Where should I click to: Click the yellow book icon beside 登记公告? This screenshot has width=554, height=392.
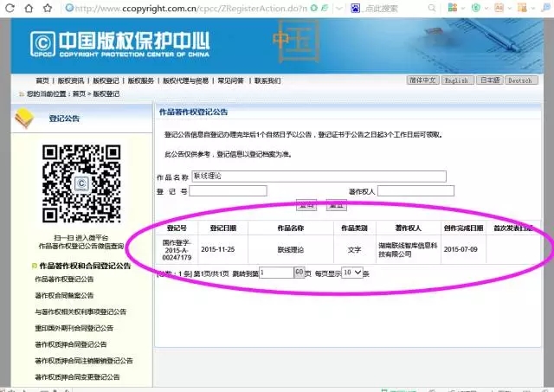click(26, 118)
